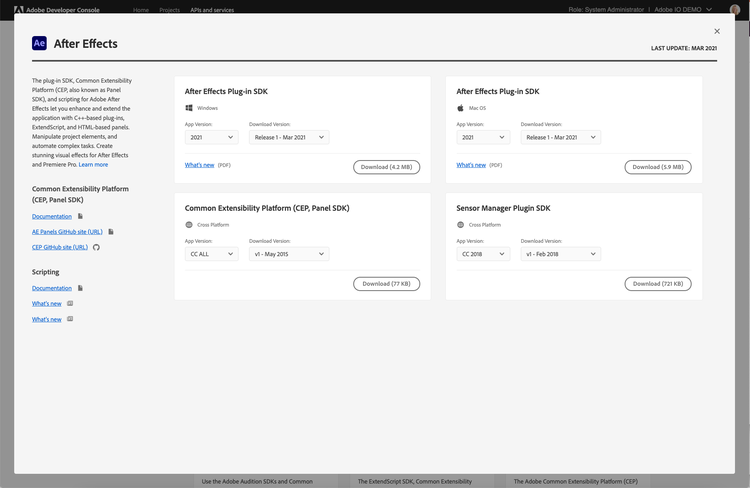
Task: Close the After Effects dialog
Action: tap(716, 31)
